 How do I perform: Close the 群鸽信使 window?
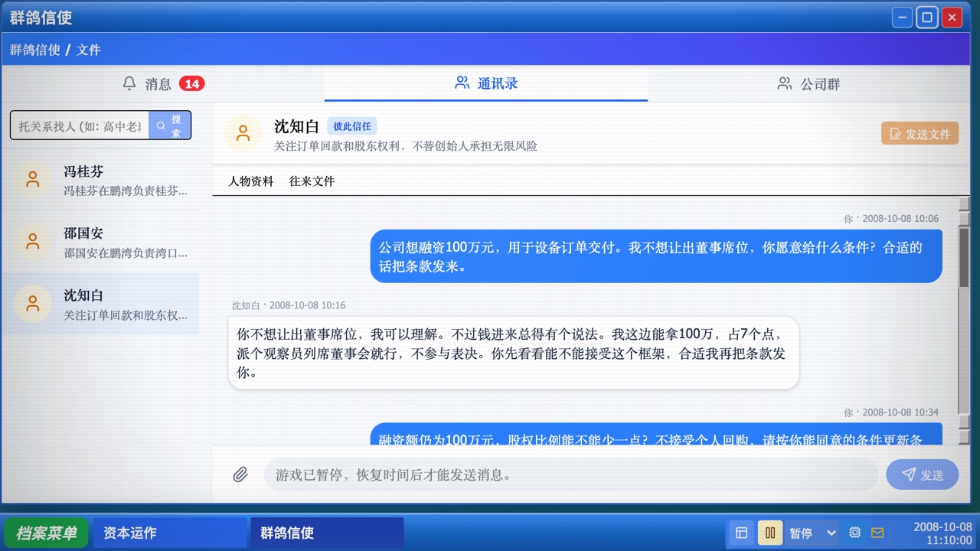pyautogui.click(x=952, y=17)
